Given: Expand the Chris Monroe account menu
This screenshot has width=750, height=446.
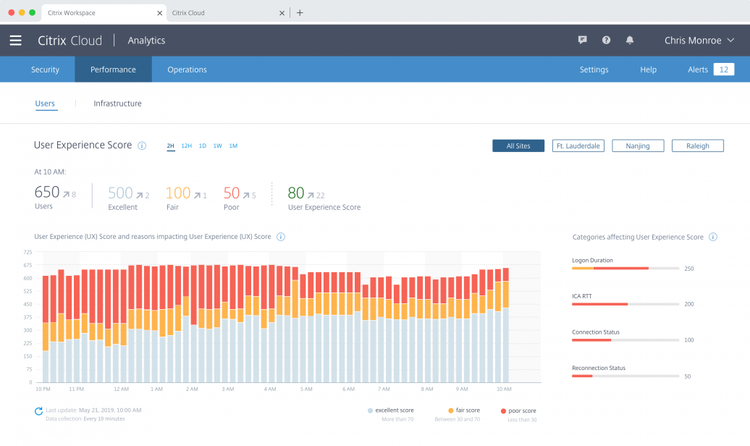Looking at the screenshot, I should tap(699, 40).
